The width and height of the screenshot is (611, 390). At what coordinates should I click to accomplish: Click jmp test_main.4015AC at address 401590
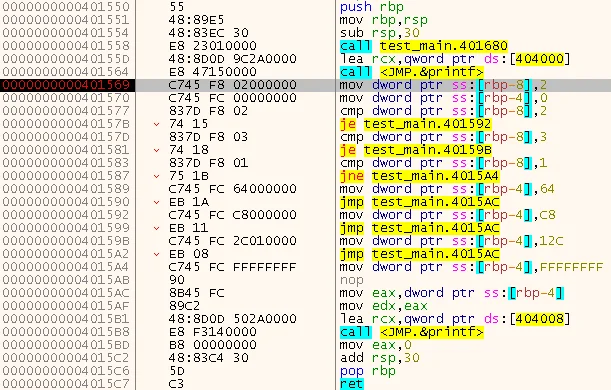pyautogui.click(x=420, y=202)
